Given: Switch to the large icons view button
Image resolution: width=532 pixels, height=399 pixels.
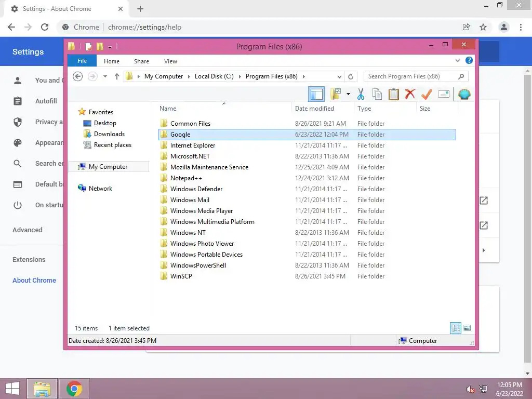Looking at the screenshot, I should [x=467, y=328].
